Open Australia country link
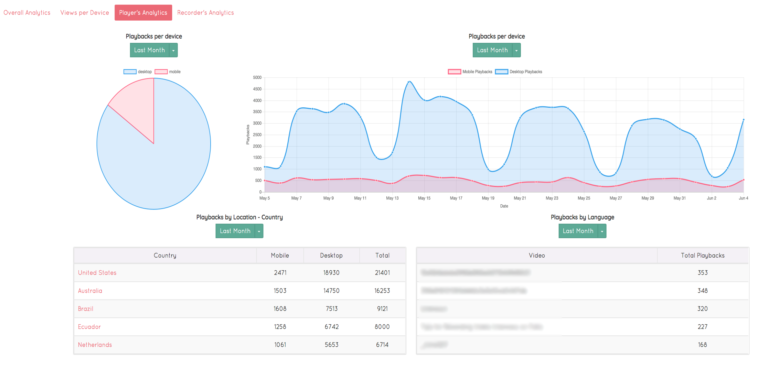 90,291
